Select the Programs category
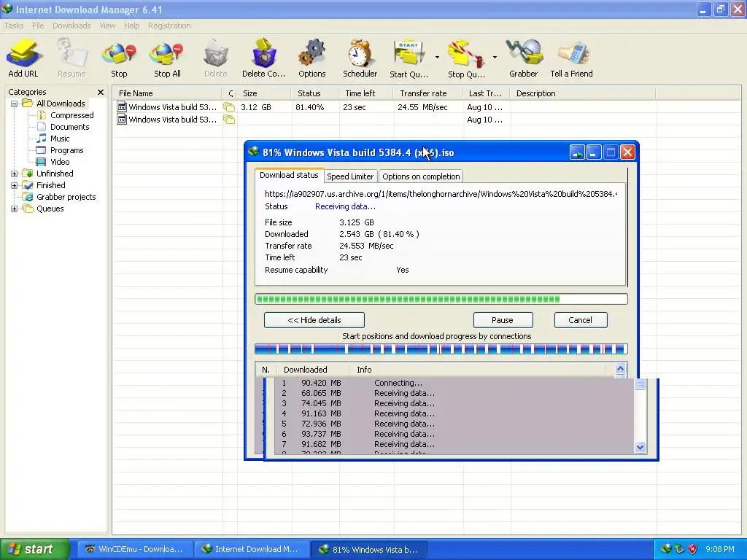Viewport: 747px width, 560px height. point(66,150)
